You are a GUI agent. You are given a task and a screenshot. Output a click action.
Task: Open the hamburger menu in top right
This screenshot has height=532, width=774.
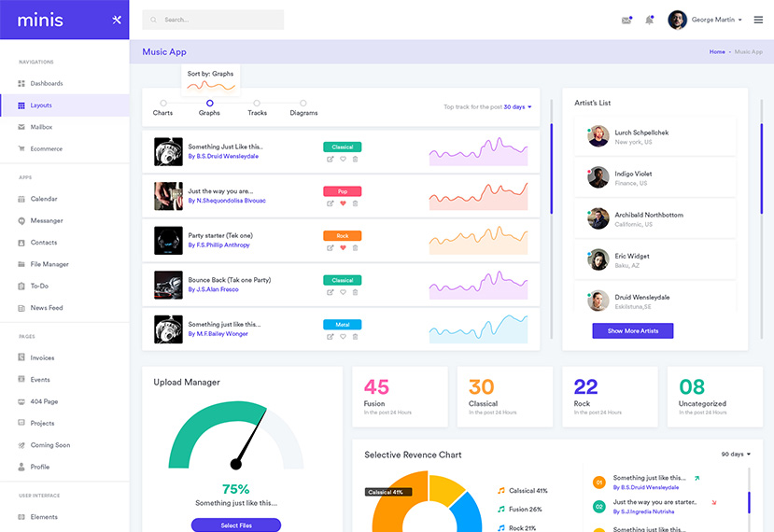[758, 20]
